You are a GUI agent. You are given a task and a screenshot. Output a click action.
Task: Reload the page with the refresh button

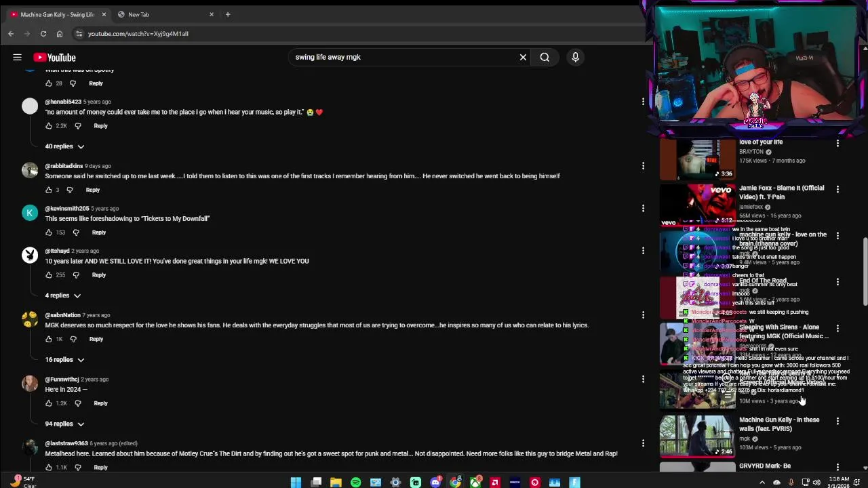(x=43, y=34)
